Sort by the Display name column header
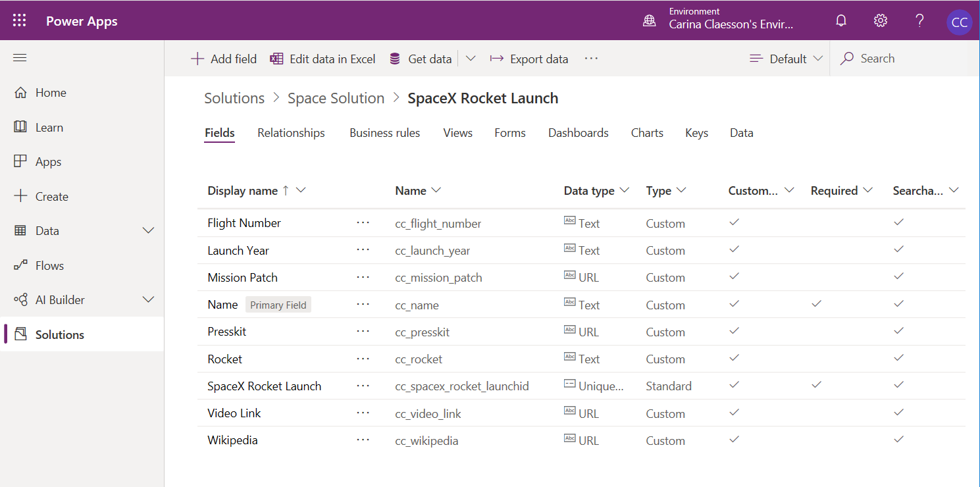This screenshot has height=487, width=980. tap(242, 191)
